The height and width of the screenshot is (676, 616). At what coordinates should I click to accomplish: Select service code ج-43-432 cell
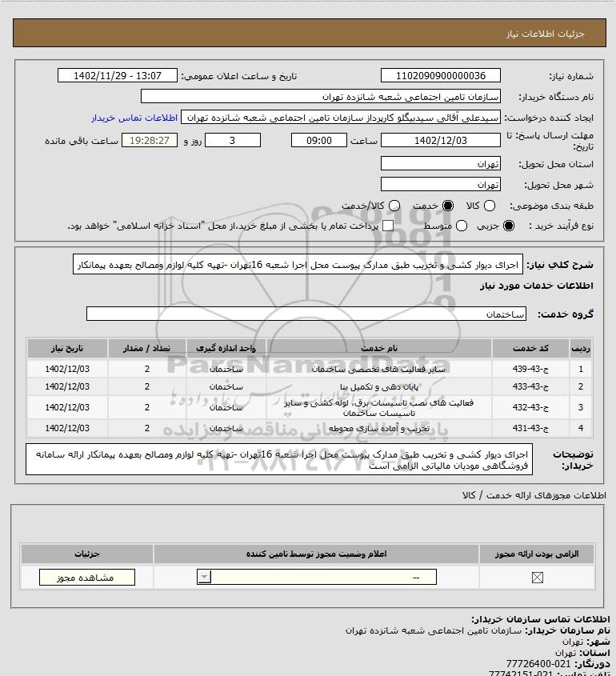click(x=530, y=407)
